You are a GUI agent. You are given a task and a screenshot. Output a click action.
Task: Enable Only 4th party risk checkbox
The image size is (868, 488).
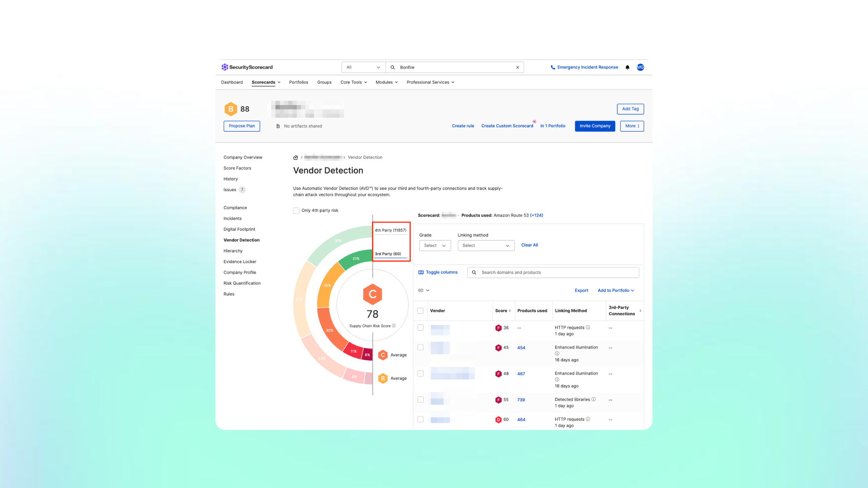(296, 210)
